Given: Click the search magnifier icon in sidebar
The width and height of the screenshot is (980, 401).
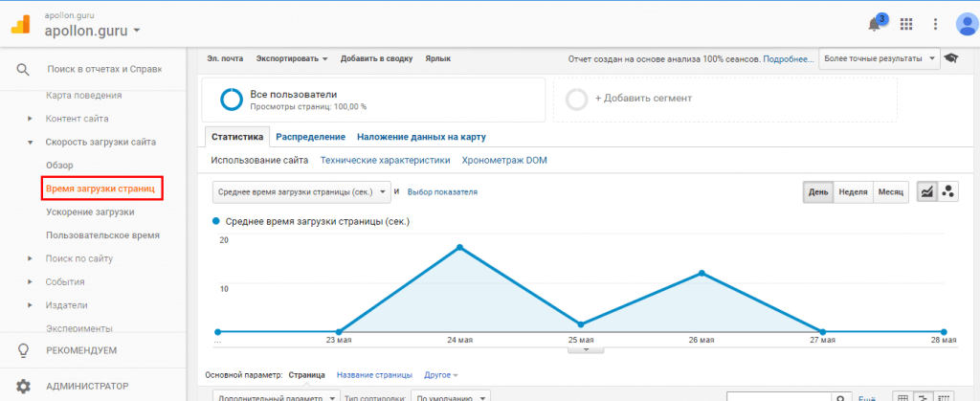Looking at the screenshot, I should pyautogui.click(x=23, y=69).
